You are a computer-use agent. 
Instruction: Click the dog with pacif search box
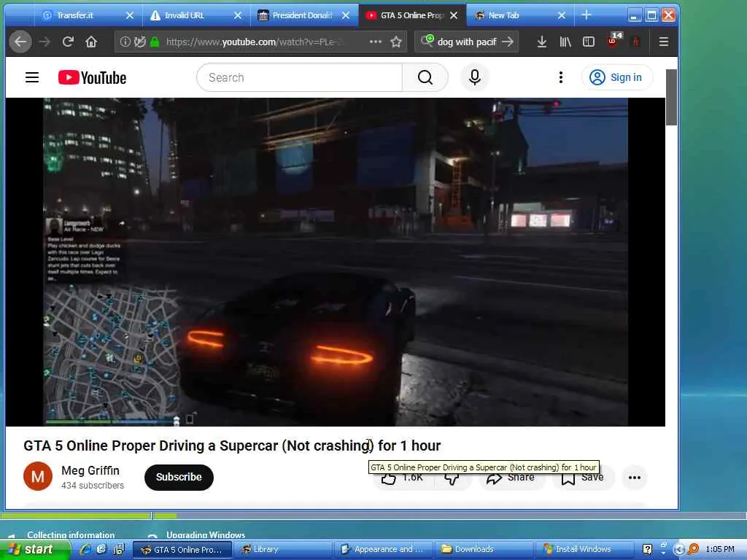coord(466,42)
